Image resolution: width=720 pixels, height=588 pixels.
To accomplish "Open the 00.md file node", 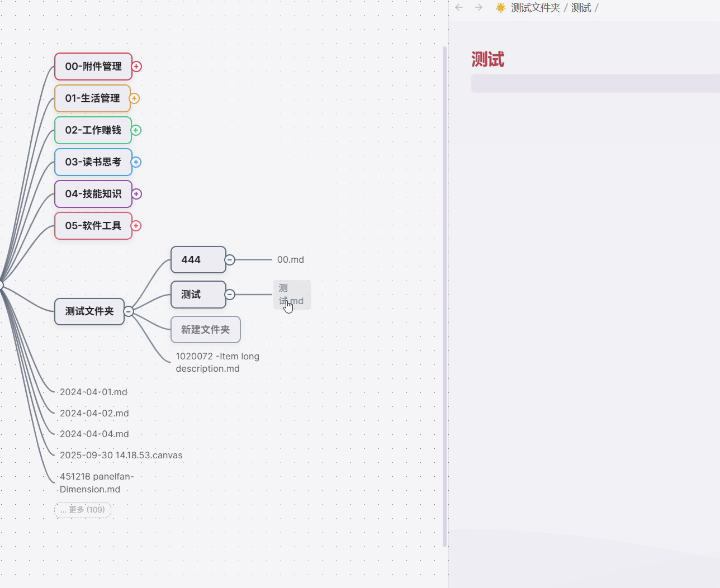I will (x=291, y=260).
